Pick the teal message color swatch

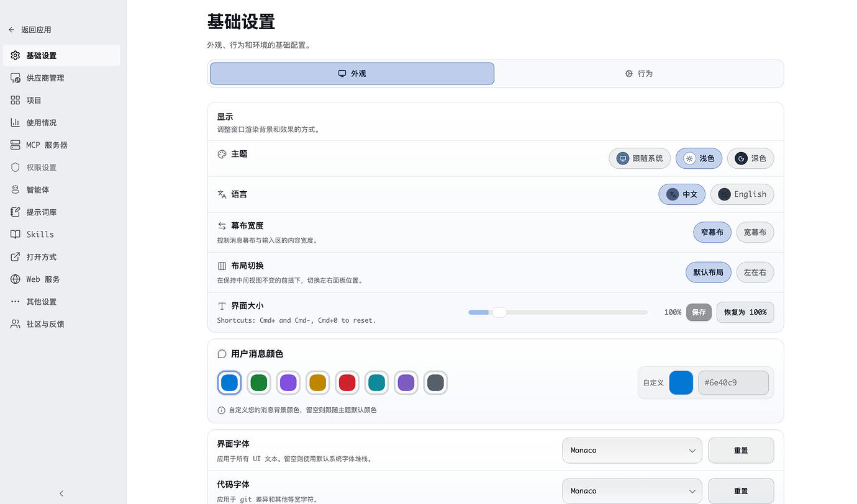(x=376, y=383)
